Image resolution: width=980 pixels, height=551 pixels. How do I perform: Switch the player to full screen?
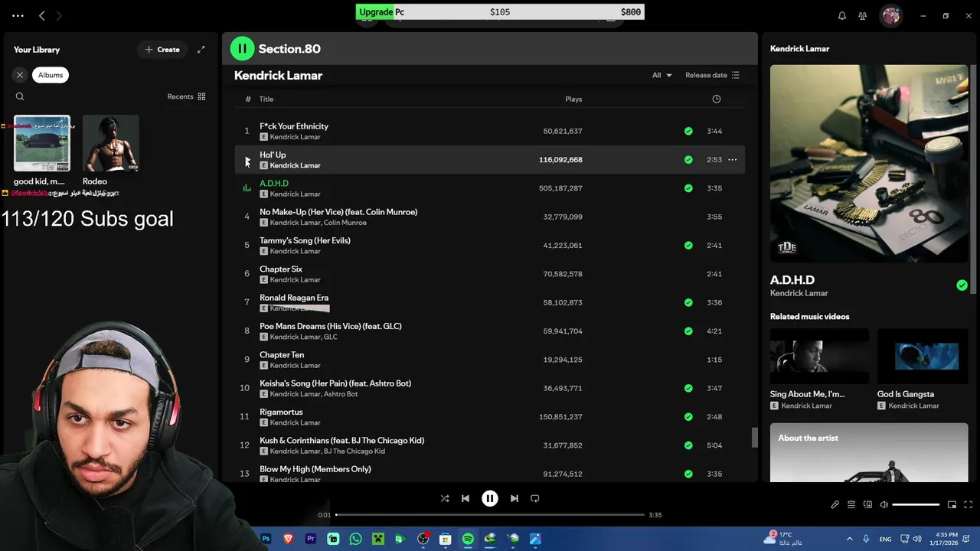[969, 505]
